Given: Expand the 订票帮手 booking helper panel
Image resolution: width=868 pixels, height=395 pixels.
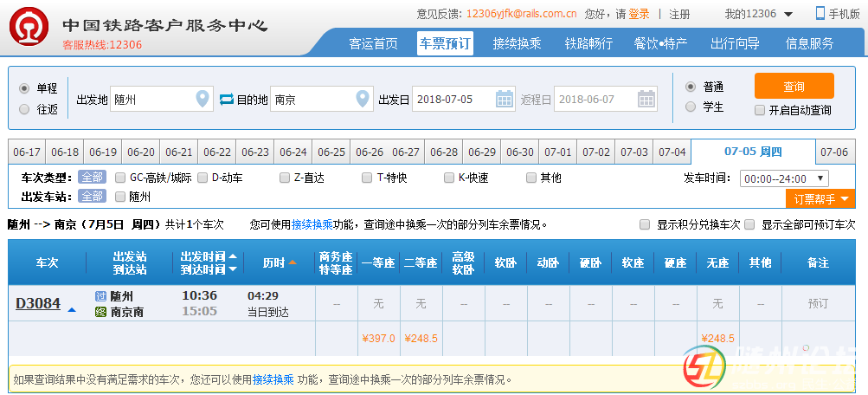Looking at the screenshot, I should [x=819, y=199].
